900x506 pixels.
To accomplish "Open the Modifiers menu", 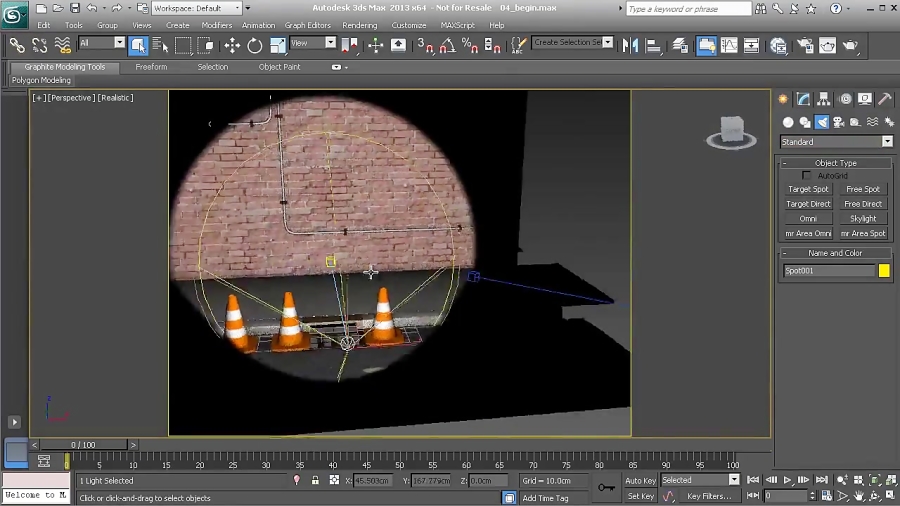I will pyautogui.click(x=216, y=25).
